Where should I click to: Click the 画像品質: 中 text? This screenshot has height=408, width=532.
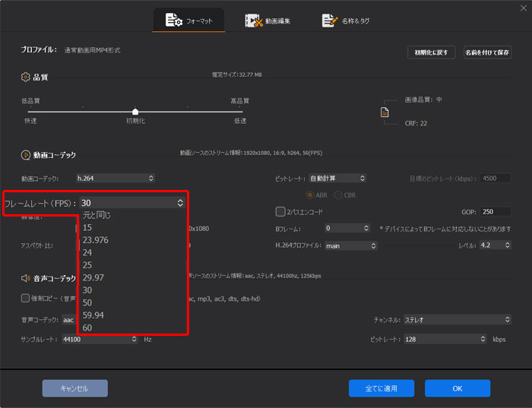pyautogui.click(x=423, y=100)
